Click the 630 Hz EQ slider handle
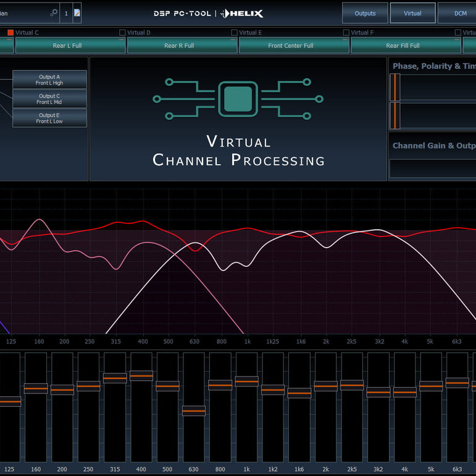The image size is (476, 476). [x=194, y=411]
